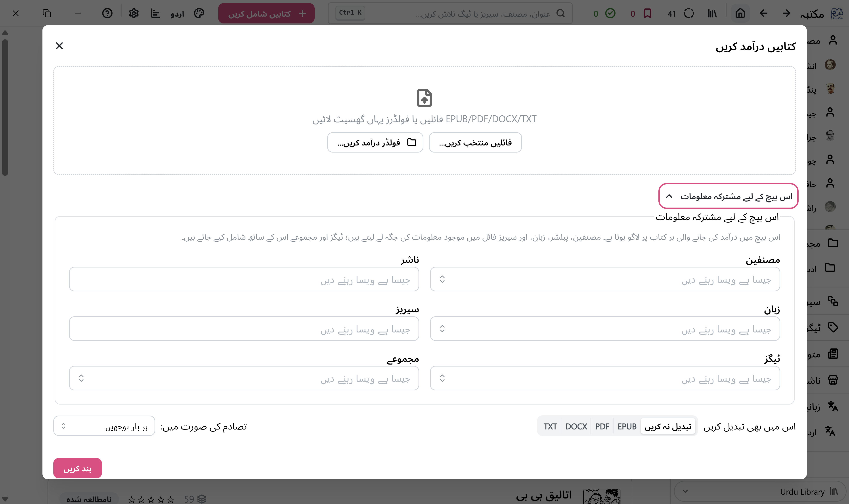Screen dimensions: 849x504
Task: Open the library shelf icon in toolbar
Action: pyautogui.click(x=713, y=13)
